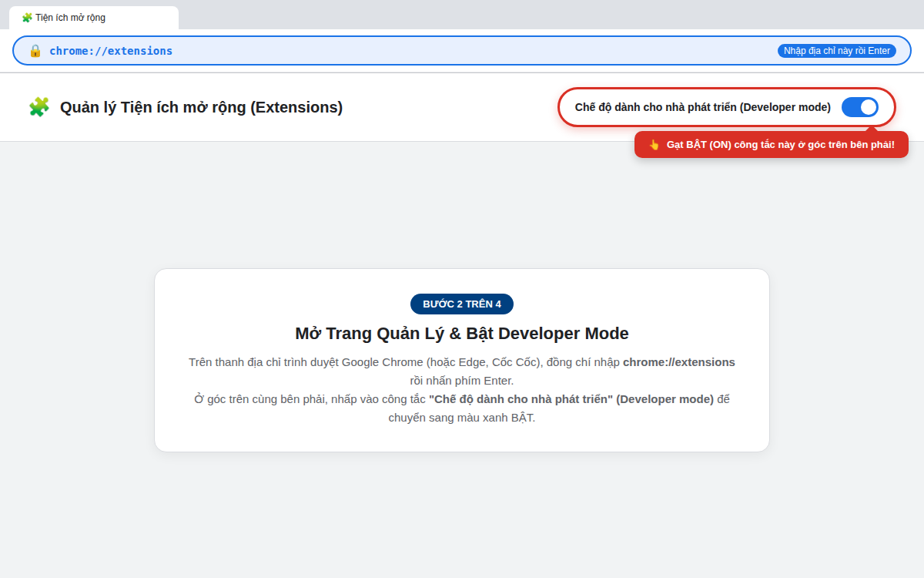
Task: Click the 'BƯỚC 2 TRÊN 4' step badge
Action: (x=462, y=304)
